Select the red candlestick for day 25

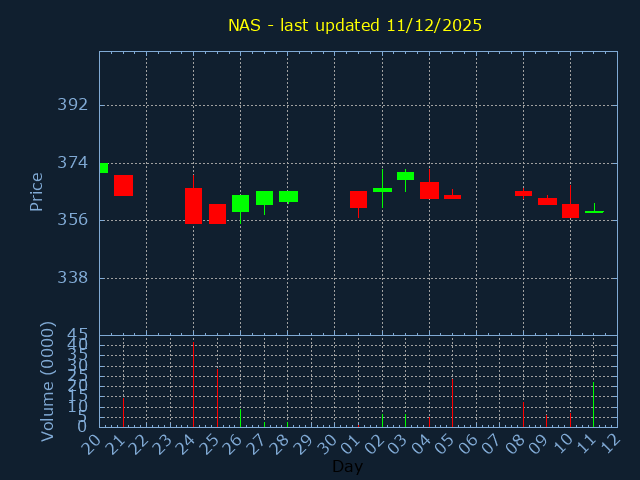[218, 214]
